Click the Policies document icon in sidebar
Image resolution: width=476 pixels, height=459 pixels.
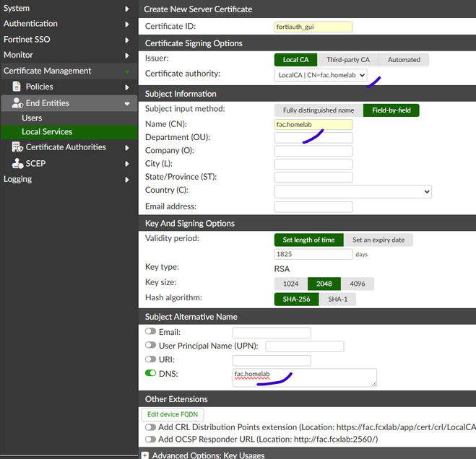pos(17,87)
